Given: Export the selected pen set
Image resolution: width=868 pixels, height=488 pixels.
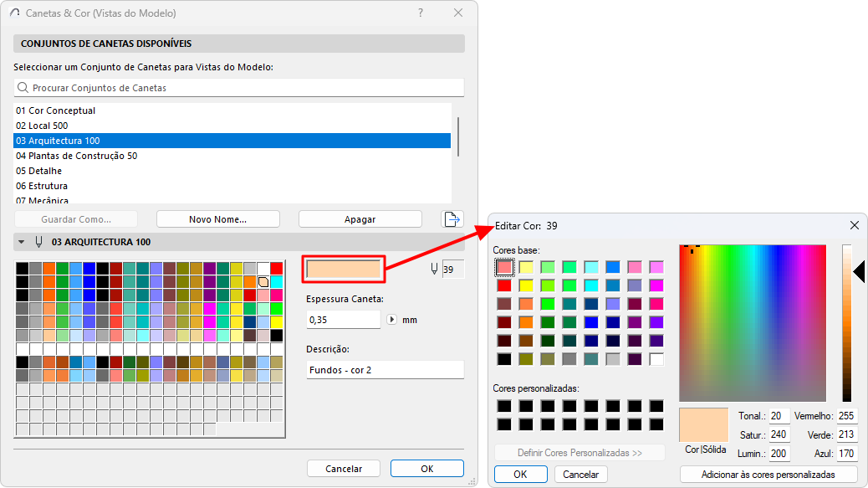Looking at the screenshot, I should pyautogui.click(x=452, y=218).
